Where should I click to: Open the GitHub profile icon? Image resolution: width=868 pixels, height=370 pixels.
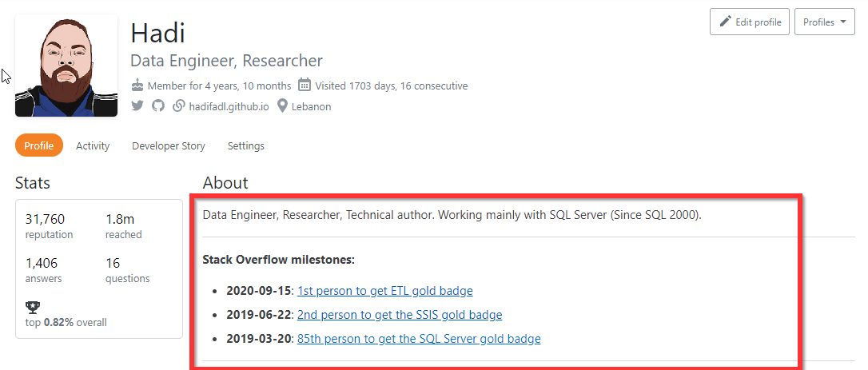point(158,106)
